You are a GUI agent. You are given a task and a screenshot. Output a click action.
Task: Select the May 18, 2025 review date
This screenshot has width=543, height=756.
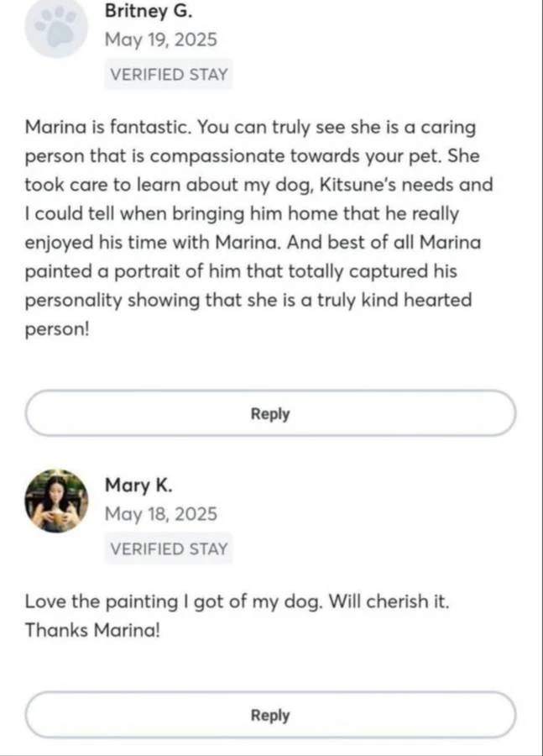click(x=160, y=513)
